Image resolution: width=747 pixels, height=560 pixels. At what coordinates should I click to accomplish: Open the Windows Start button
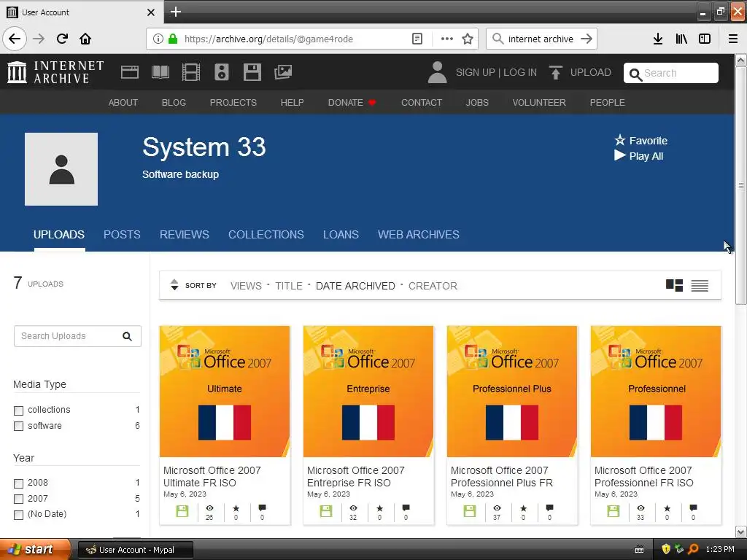click(x=34, y=550)
